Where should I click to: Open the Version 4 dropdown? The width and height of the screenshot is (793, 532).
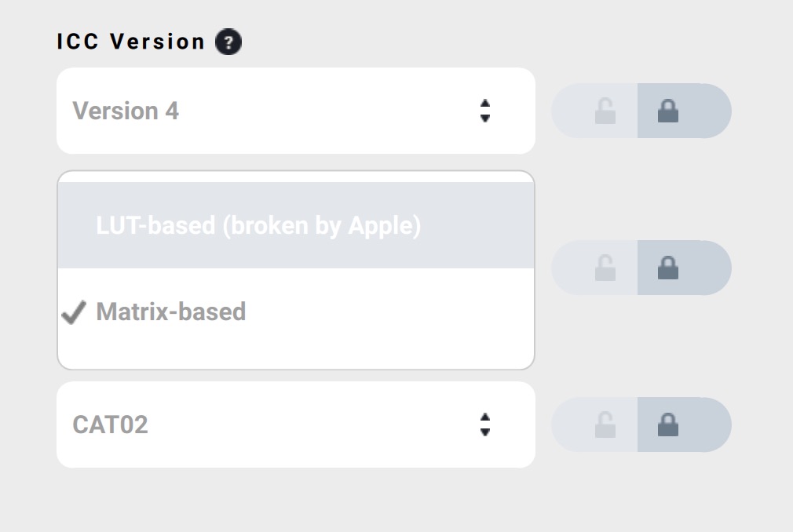[x=295, y=111]
